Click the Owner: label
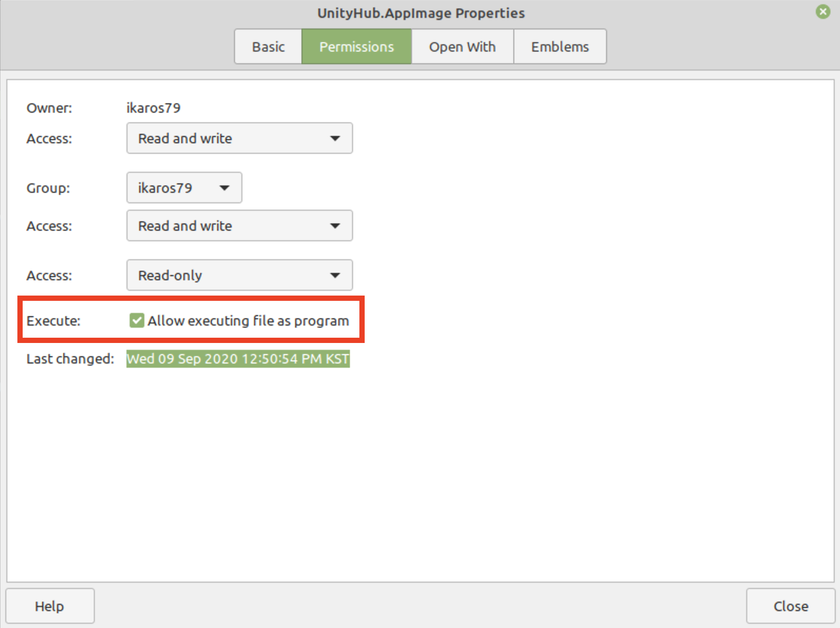 (x=50, y=108)
